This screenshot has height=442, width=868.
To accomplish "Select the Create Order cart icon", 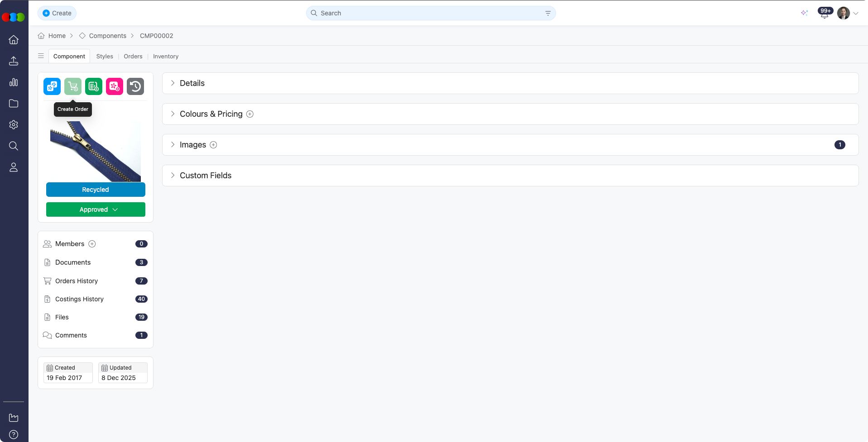I will click(73, 86).
